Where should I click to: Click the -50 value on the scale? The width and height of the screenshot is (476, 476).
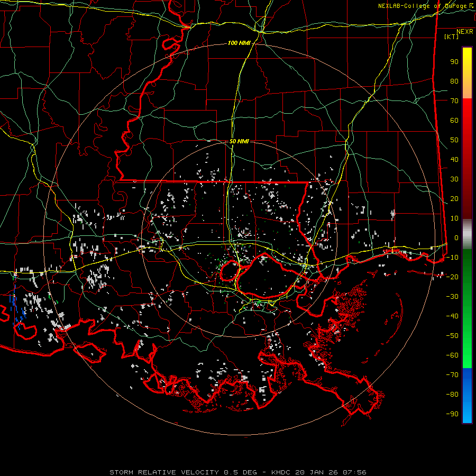[452, 335]
